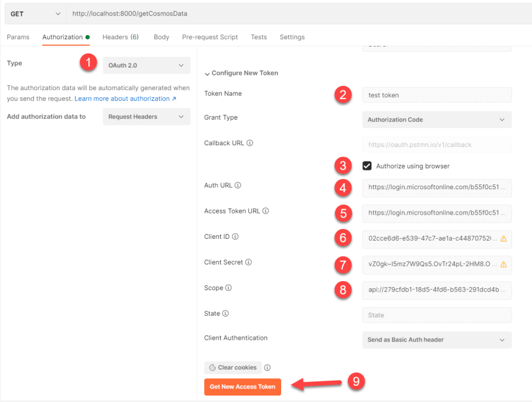The image size is (532, 402).
Task: Click the empty State input field
Action: [436, 315]
